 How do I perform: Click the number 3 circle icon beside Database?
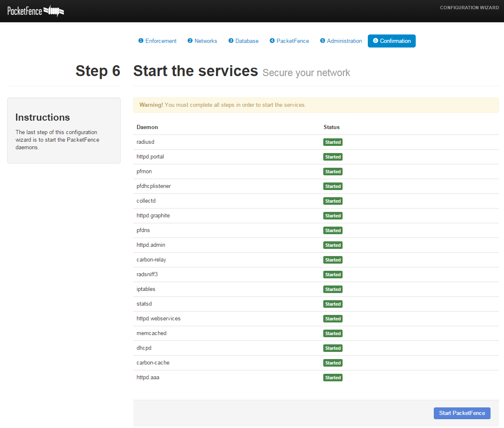click(230, 41)
